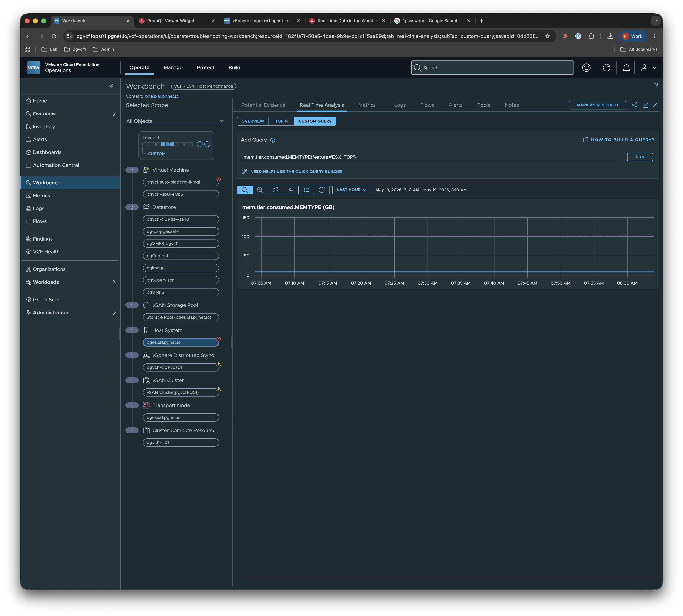Open the HOW TO BUILD A QUERY link
The image size is (683, 616).
coord(618,140)
